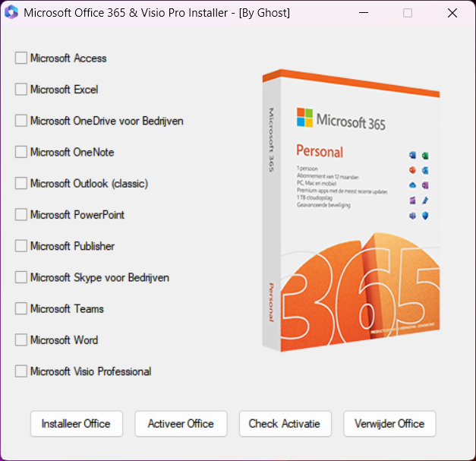Viewport: 476px width, 461px height.
Task: Check the Microsoft Access checkbox
Action: tap(21, 58)
